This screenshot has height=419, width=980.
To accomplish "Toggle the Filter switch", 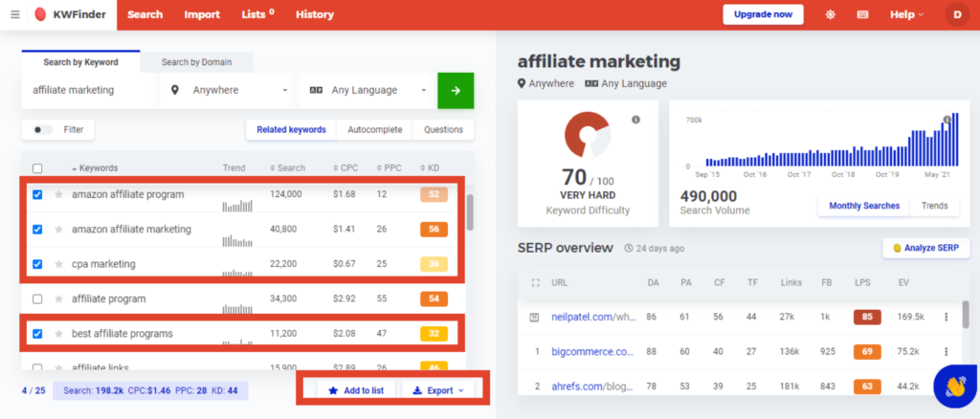I will [42, 130].
